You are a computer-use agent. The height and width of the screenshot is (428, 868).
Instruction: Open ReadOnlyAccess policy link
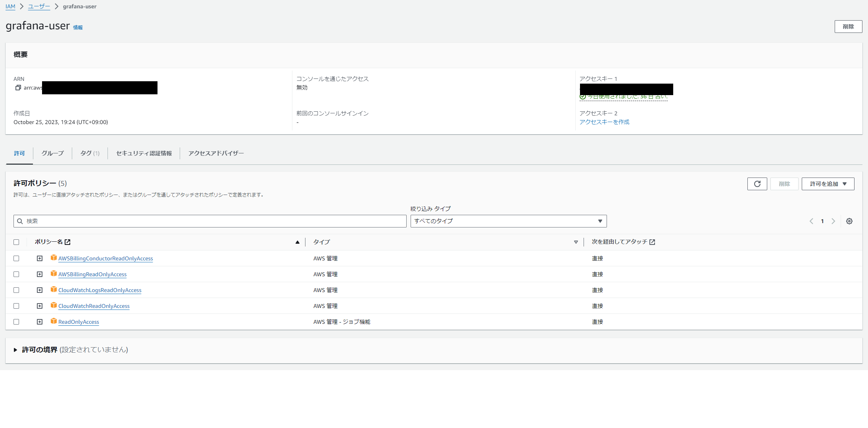click(79, 322)
